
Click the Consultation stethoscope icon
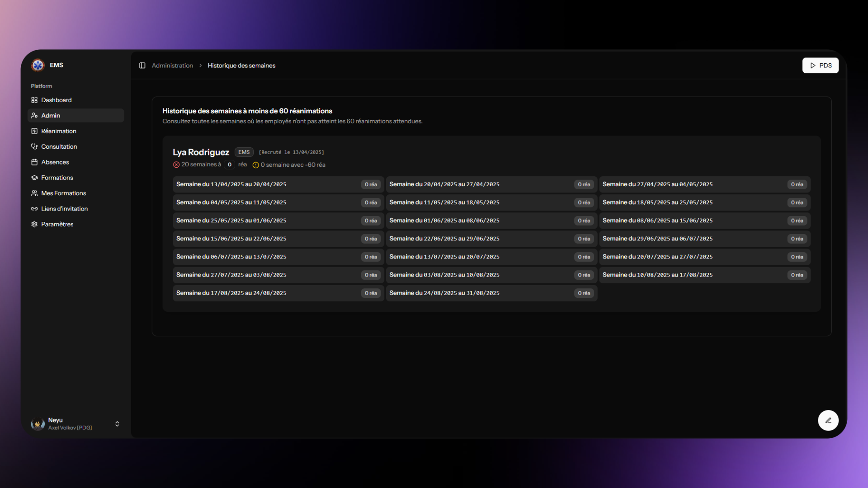click(x=34, y=146)
